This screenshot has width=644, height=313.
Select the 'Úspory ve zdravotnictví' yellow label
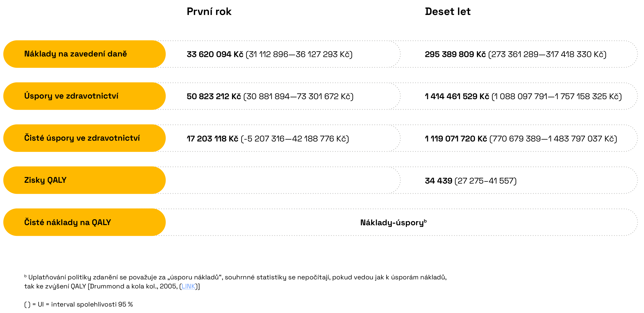71,96
